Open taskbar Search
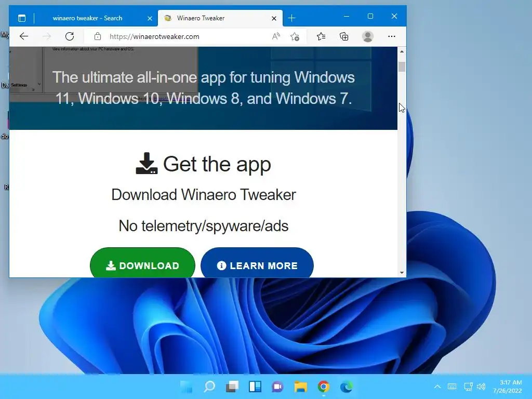Viewport: 532px width, 399px height. click(209, 387)
